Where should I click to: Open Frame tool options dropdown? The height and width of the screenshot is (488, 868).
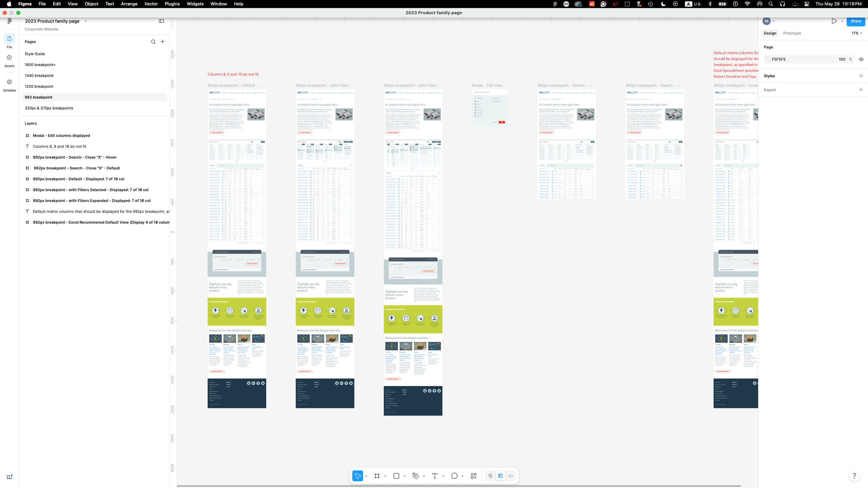(385, 476)
